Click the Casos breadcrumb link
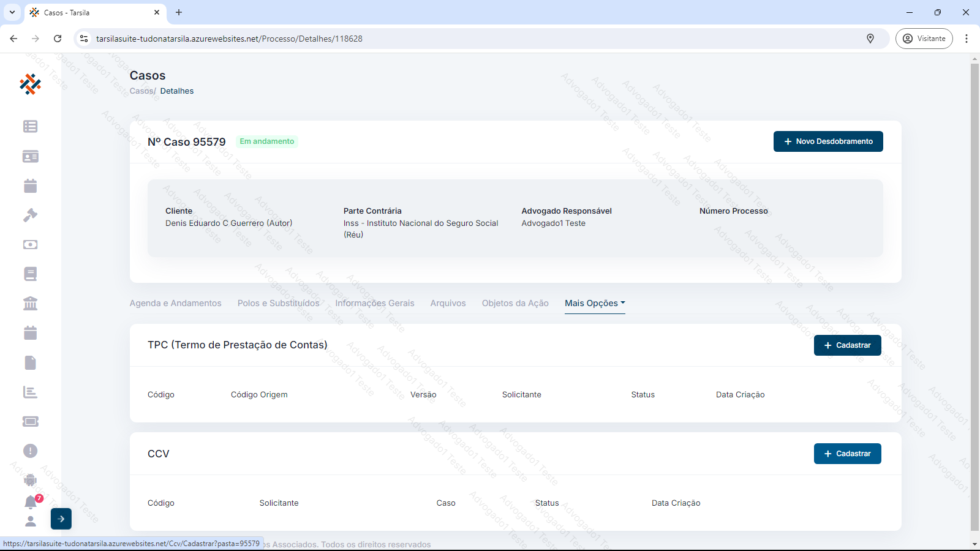Image resolution: width=980 pixels, height=551 pixels. [x=141, y=91]
